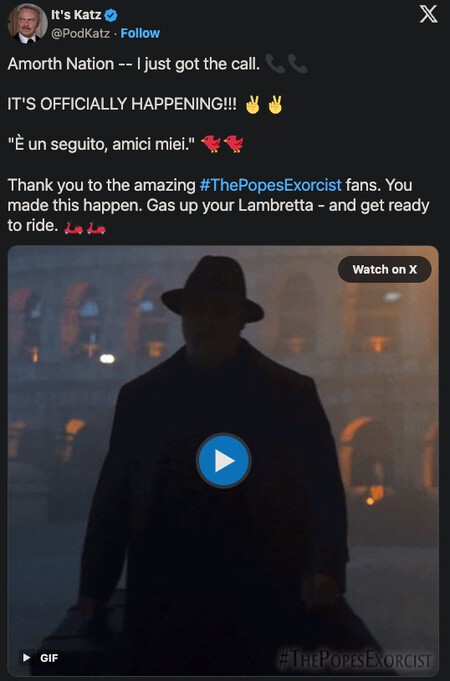450x681 pixels.
Task: Open the It's Katz profile avatar
Action: [27, 23]
